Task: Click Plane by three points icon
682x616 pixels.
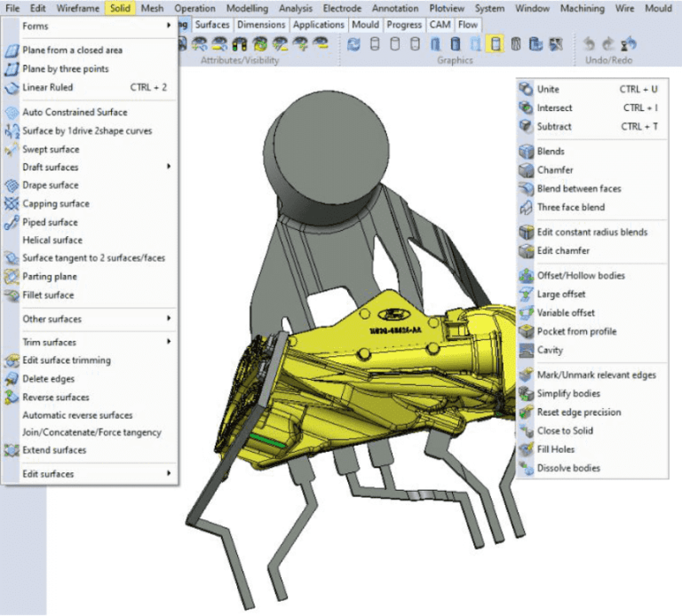Action: pyautogui.click(x=12, y=69)
